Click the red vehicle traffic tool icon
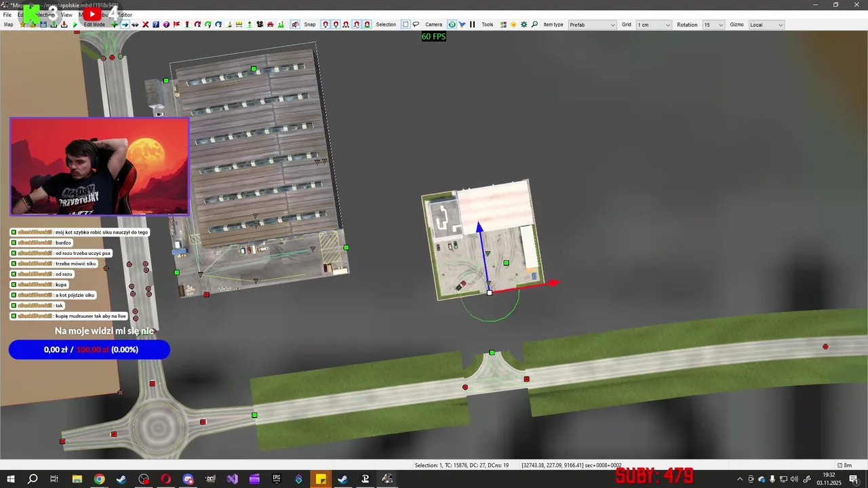 [x=270, y=24]
